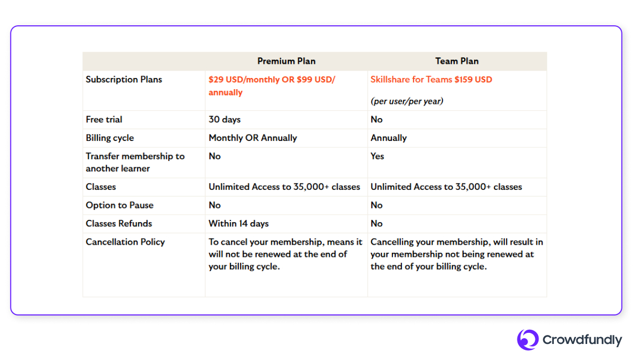Click the Option to Pause row label

(119, 205)
